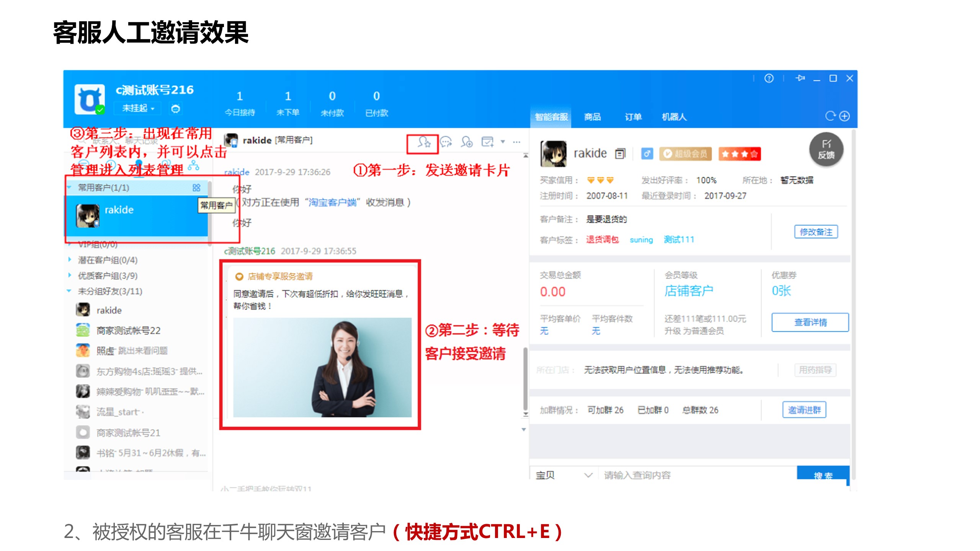Click the 店铺客户 member level link
The width and height of the screenshot is (980, 551).
coord(689,291)
